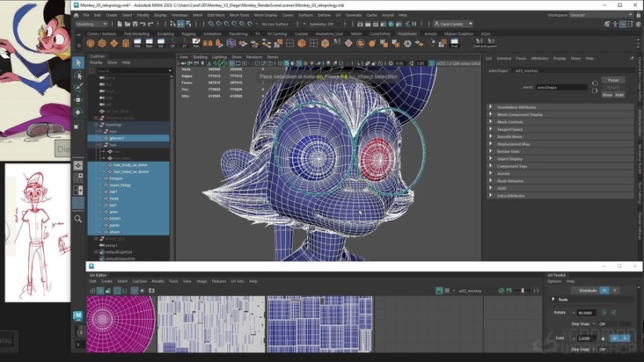Click the Maya home icon in menu bar
This screenshot has height=362, width=644.
pos(76,15)
